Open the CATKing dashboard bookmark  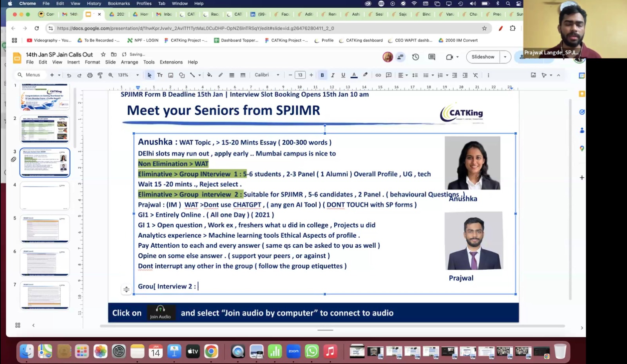(x=361, y=40)
